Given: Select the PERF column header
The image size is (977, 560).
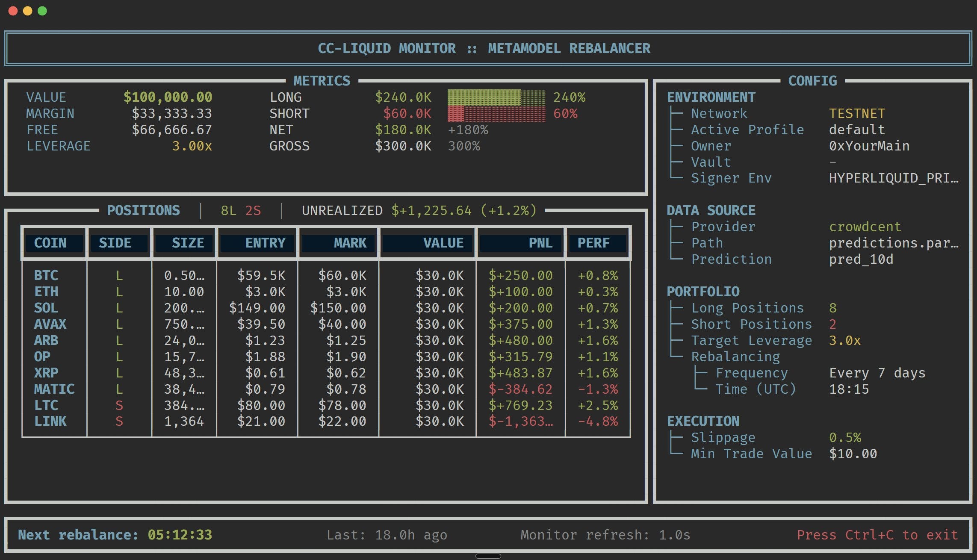Looking at the screenshot, I should pos(593,243).
